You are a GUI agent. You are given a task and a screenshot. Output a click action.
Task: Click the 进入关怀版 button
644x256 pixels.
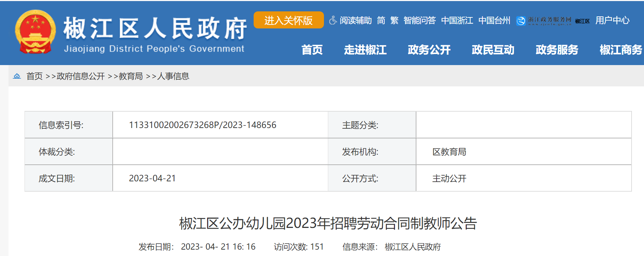click(x=288, y=20)
